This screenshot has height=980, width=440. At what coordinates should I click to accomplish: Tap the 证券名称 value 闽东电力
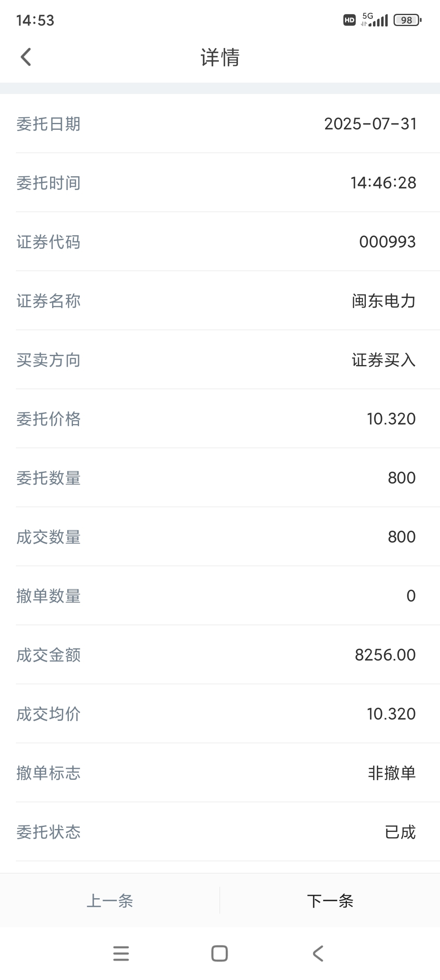pos(384,301)
